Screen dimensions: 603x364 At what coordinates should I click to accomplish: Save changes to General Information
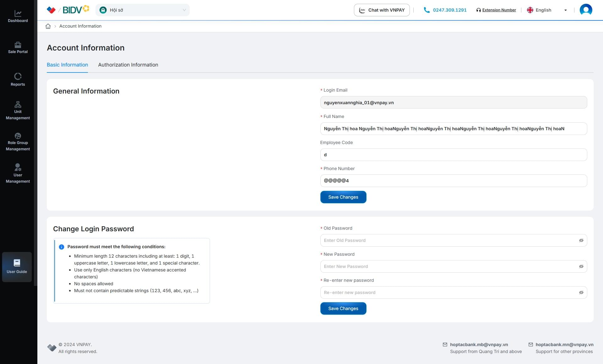pos(343,197)
